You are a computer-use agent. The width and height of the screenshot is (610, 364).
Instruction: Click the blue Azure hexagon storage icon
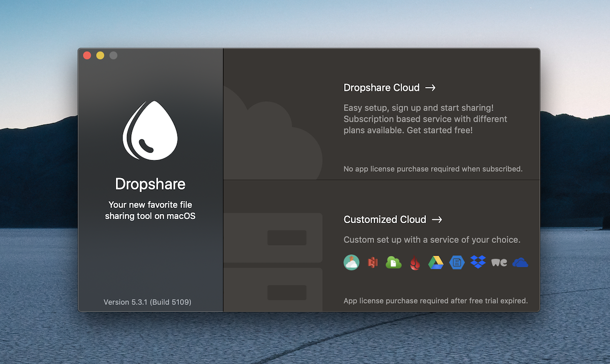pyautogui.click(x=457, y=262)
